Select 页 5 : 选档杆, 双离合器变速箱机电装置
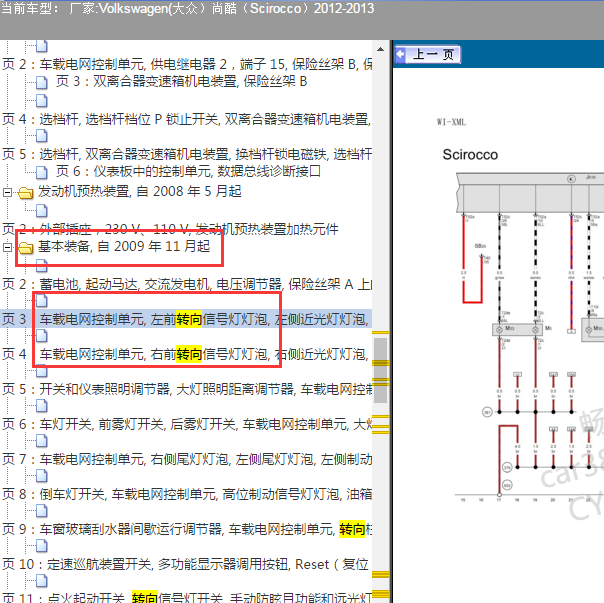The width and height of the screenshot is (604, 603). [x=187, y=154]
